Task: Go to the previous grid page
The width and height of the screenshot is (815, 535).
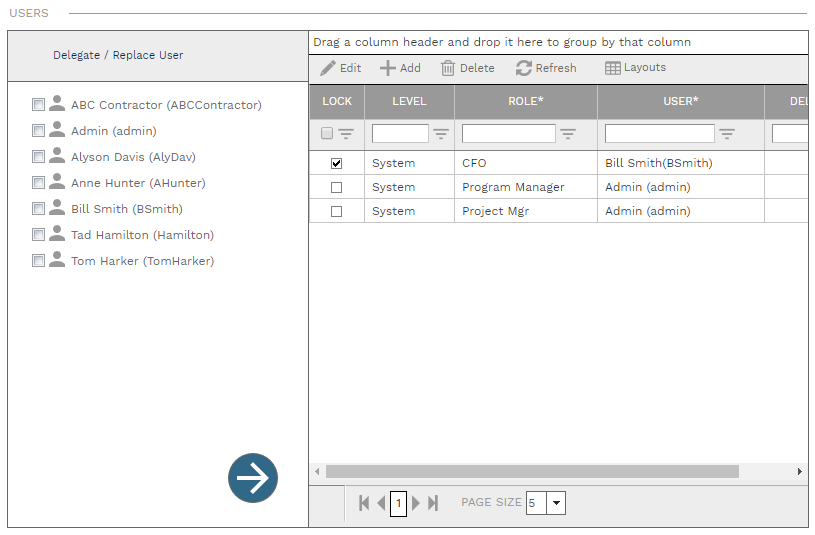Action: (x=381, y=503)
